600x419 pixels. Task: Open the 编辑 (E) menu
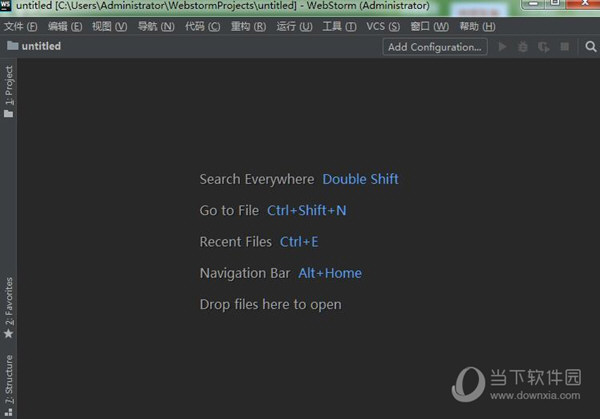[65, 26]
